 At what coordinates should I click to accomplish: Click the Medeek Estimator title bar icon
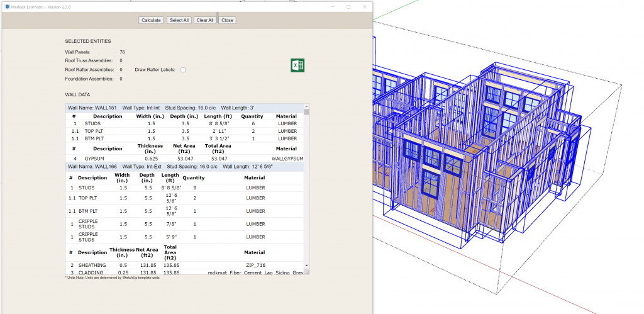(x=6, y=6)
